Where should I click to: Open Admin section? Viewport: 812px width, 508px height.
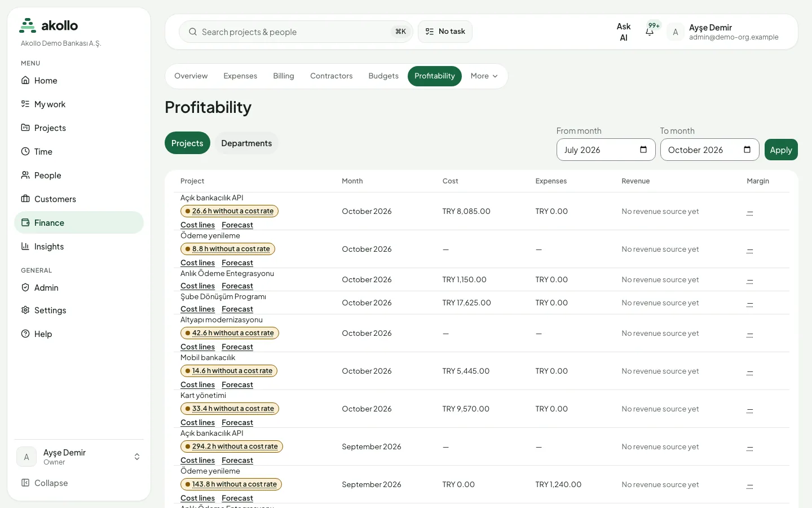pyautogui.click(x=79, y=288)
